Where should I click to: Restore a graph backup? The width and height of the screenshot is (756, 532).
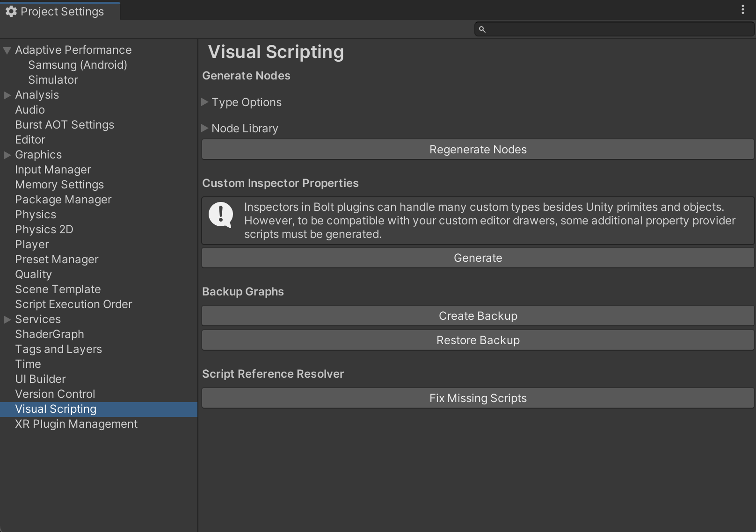pos(478,340)
